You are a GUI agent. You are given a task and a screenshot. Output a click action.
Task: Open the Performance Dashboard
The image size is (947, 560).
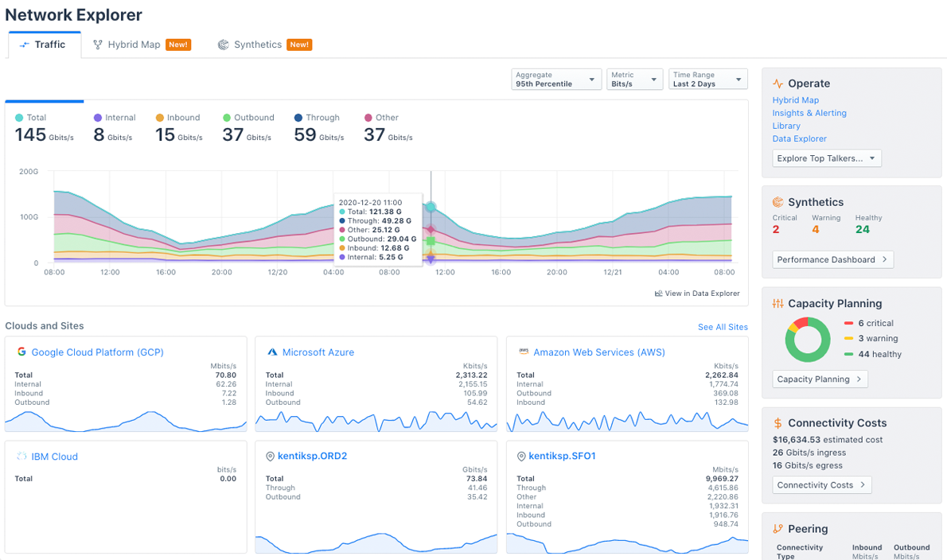(x=832, y=259)
